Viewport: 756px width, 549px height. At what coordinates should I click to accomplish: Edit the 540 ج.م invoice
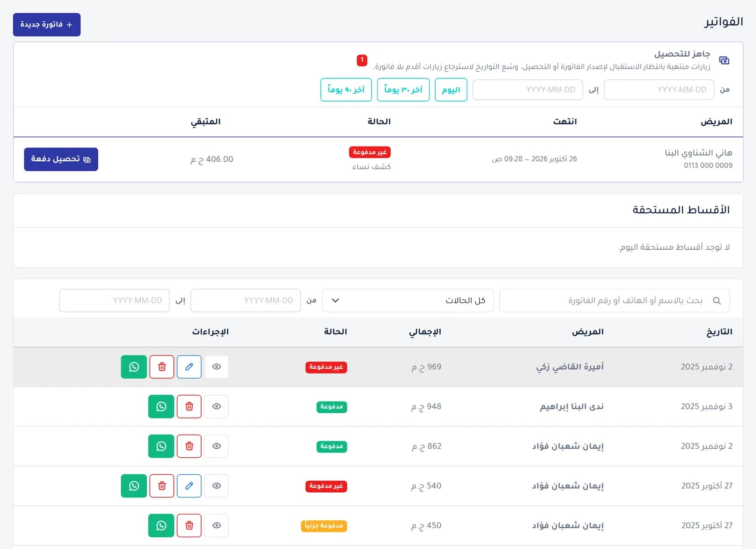pyautogui.click(x=189, y=486)
